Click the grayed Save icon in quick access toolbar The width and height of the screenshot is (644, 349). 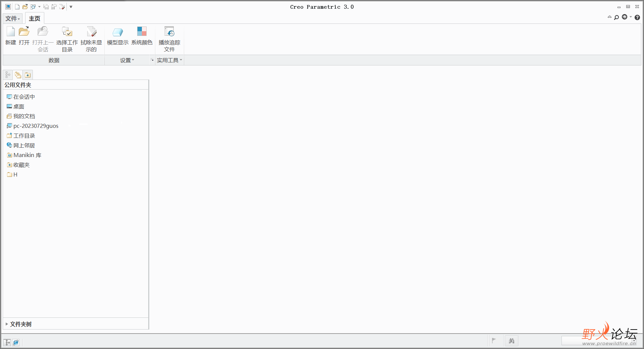46,7
